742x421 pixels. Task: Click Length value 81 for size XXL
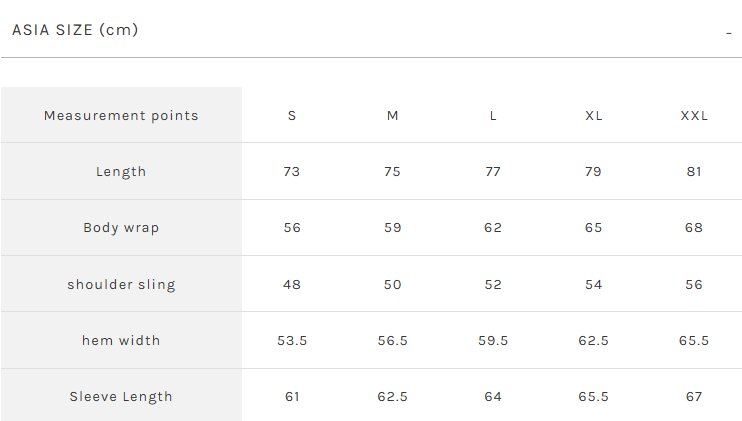pyautogui.click(x=694, y=172)
